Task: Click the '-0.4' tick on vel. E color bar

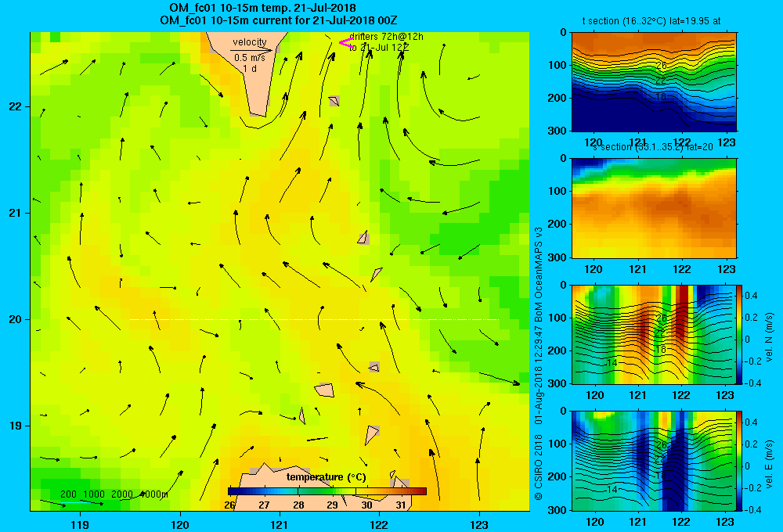Action: [752, 509]
